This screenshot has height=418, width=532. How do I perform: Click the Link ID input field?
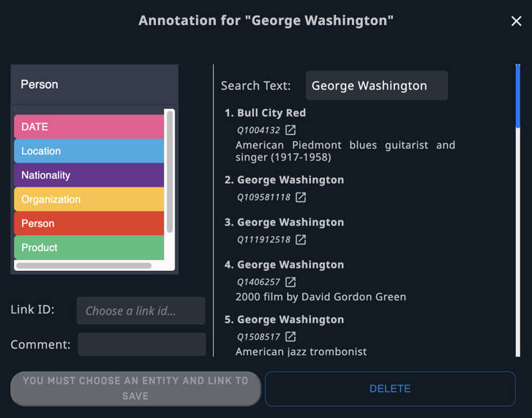click(x=141, y=311)
